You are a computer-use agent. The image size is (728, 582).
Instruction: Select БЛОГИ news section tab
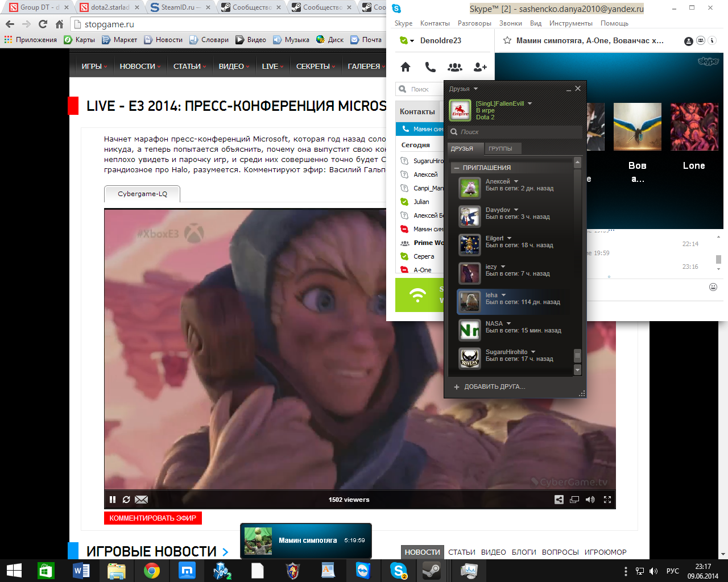tap(524, 552)
